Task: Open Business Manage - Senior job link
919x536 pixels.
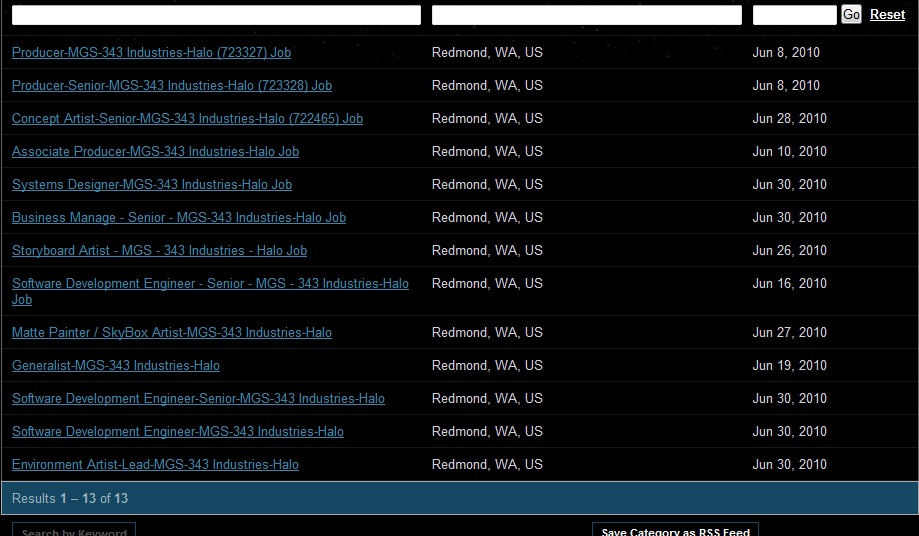Action: (x=179, y=217)
